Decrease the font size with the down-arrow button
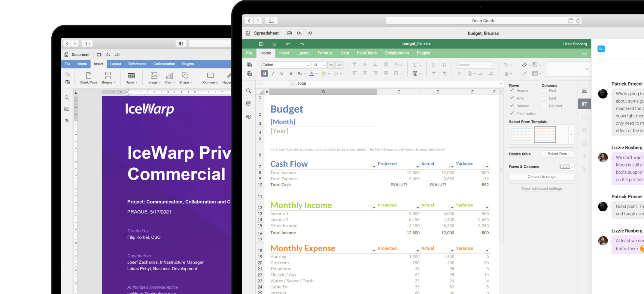 [339, 65]
